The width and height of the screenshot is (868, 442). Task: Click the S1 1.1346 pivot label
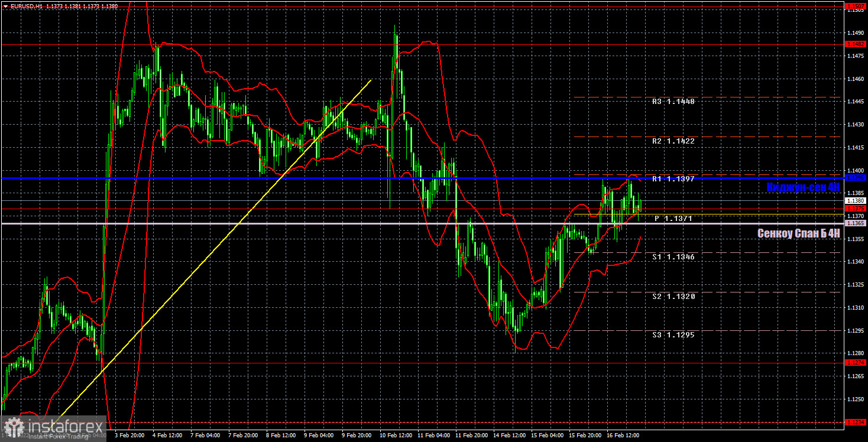tap(673, 257)
